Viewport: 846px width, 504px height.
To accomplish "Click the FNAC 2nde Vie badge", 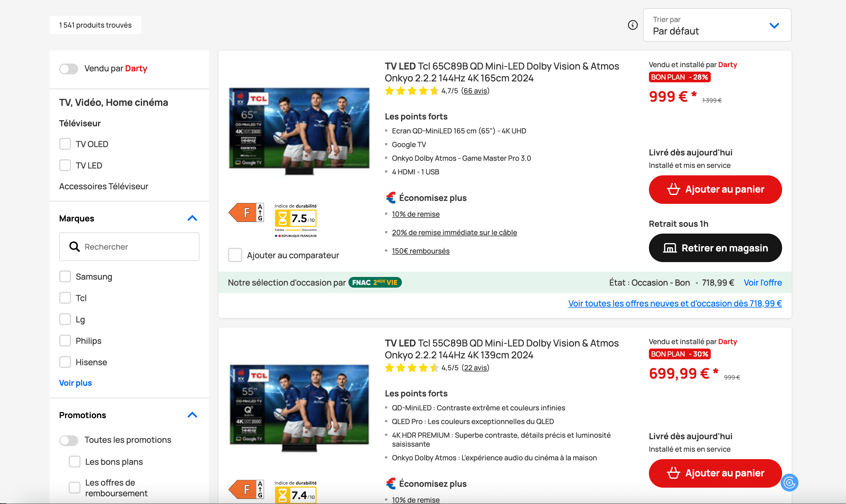I will coord(375,283).
